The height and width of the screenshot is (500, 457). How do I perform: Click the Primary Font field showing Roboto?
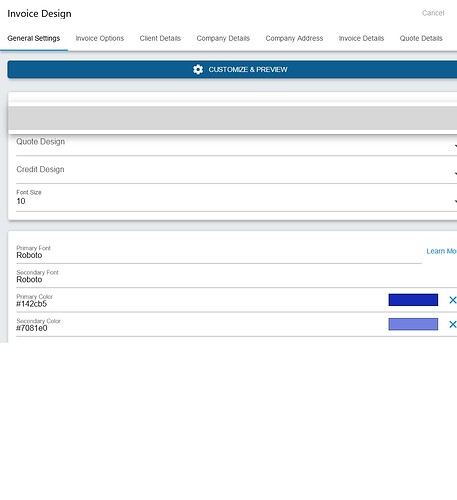pyautogui.click(x=219, y=253)
